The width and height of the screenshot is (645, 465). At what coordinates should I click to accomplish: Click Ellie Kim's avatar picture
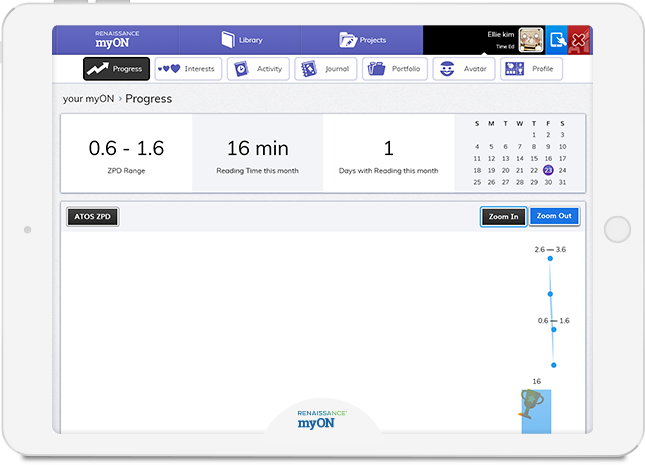click(531, 40)
